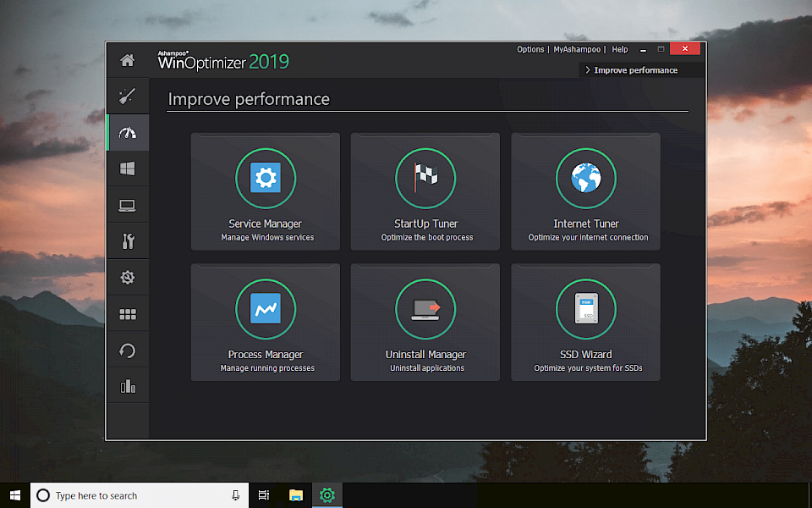Open the Options menu
This screenshot has height=508, width=812.
[x=530, y=49]
